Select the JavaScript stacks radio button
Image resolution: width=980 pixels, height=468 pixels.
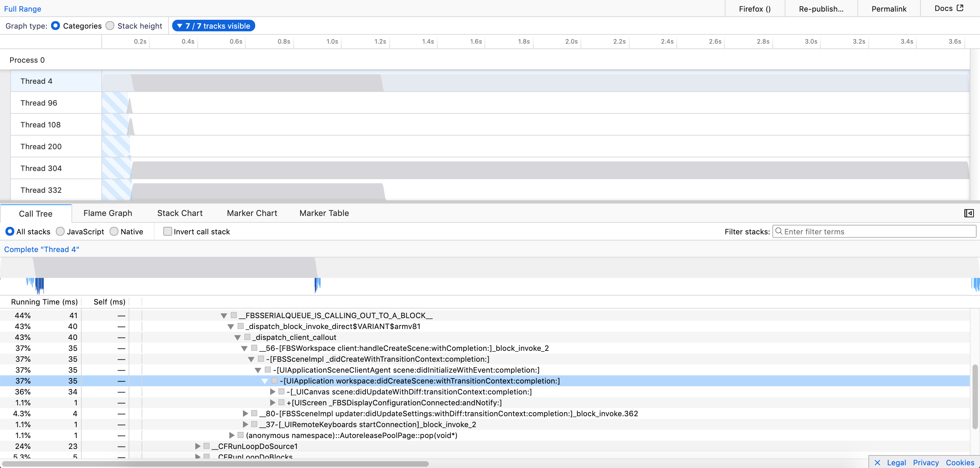[60, 232]
